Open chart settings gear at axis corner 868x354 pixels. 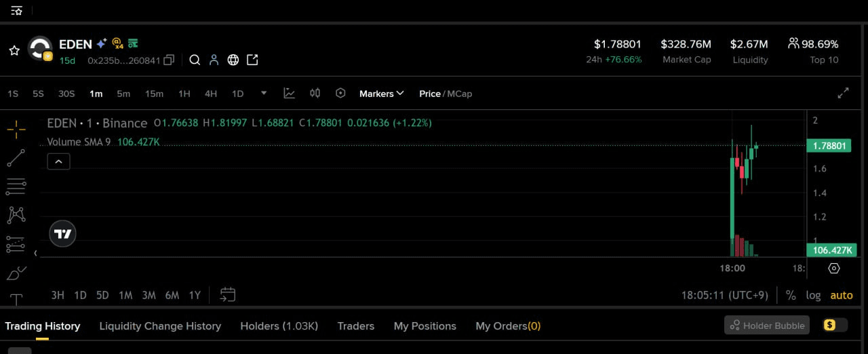point(834,268)
